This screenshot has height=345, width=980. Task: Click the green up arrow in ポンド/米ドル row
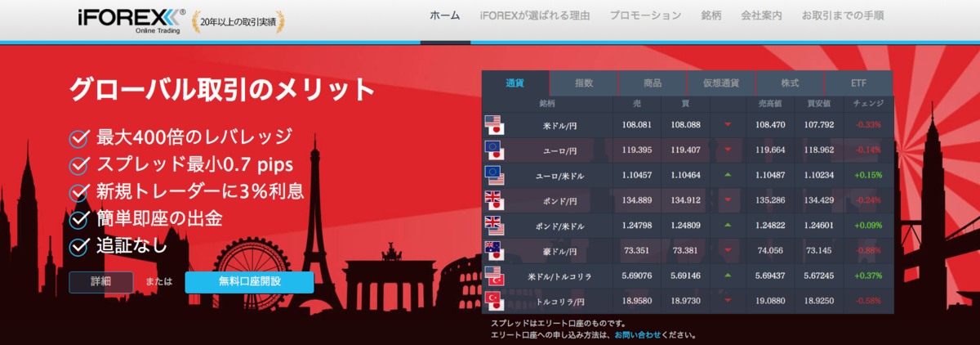[x=728, y=226]
